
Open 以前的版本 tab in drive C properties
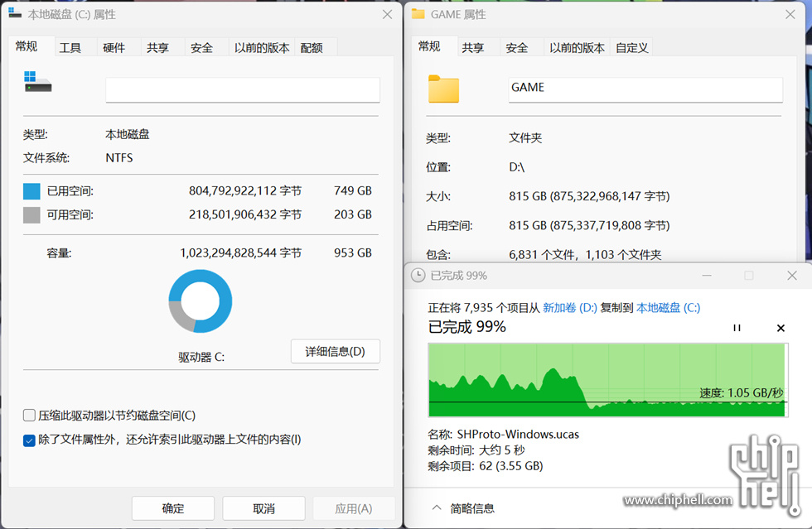(x=262, y=48)
